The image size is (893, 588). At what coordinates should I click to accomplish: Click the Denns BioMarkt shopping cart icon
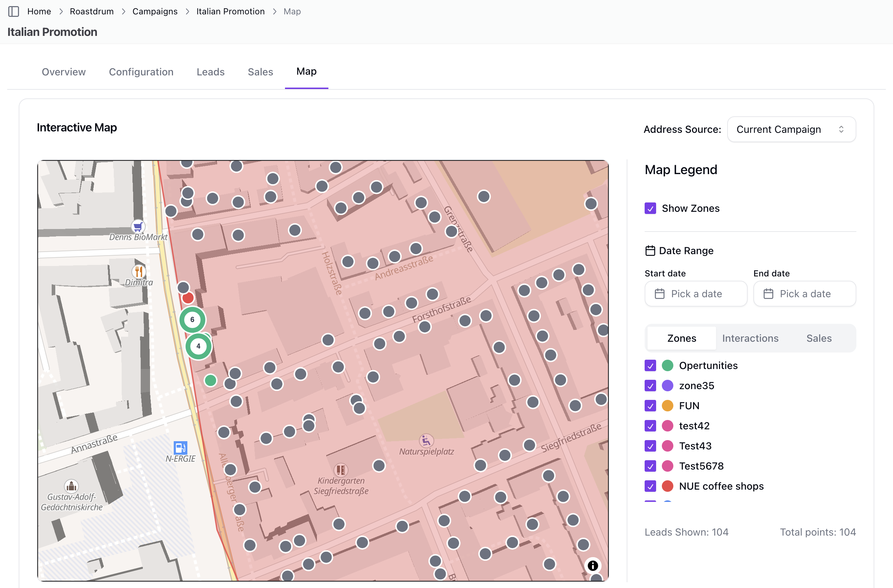(138, 227)
